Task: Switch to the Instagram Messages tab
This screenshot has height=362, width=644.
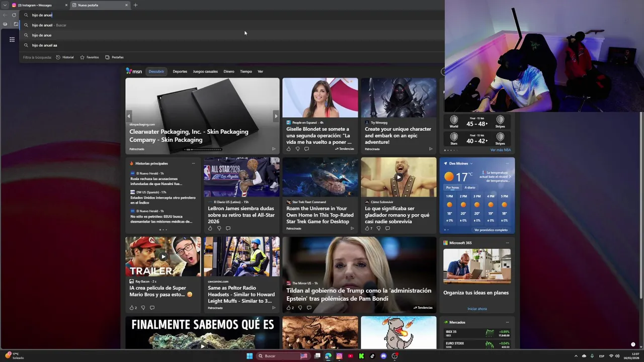Action: [x=39, y=5]
